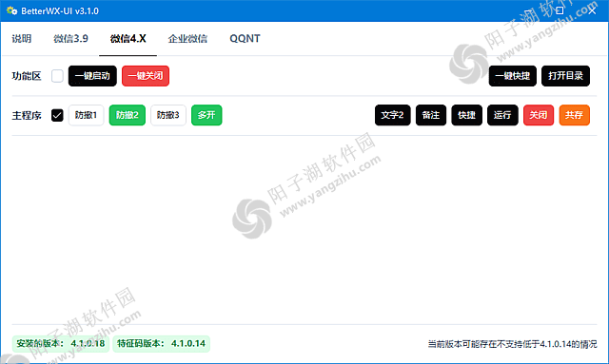Toggle the green 多开 option

tap(206, 115)
